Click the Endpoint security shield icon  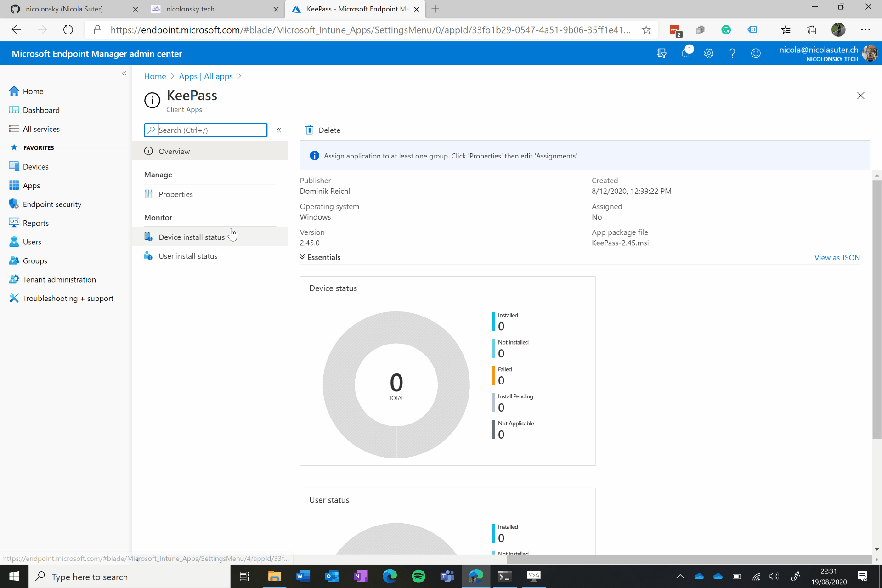14,204
